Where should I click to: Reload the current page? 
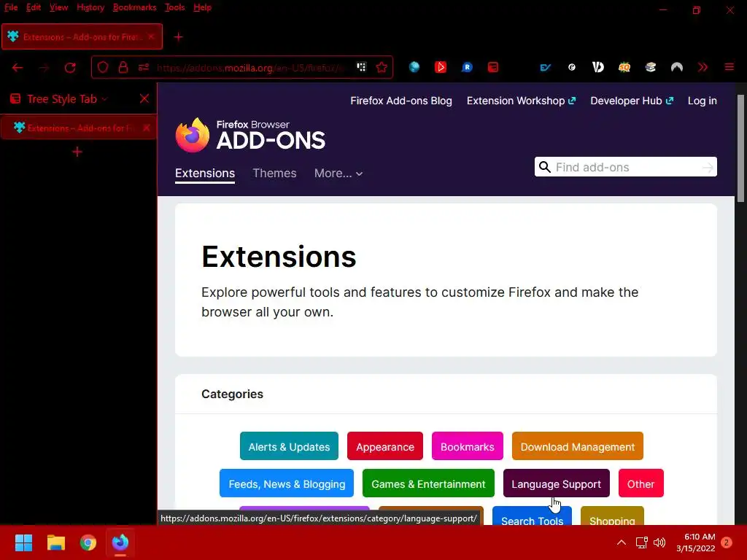tap(70, 68)
